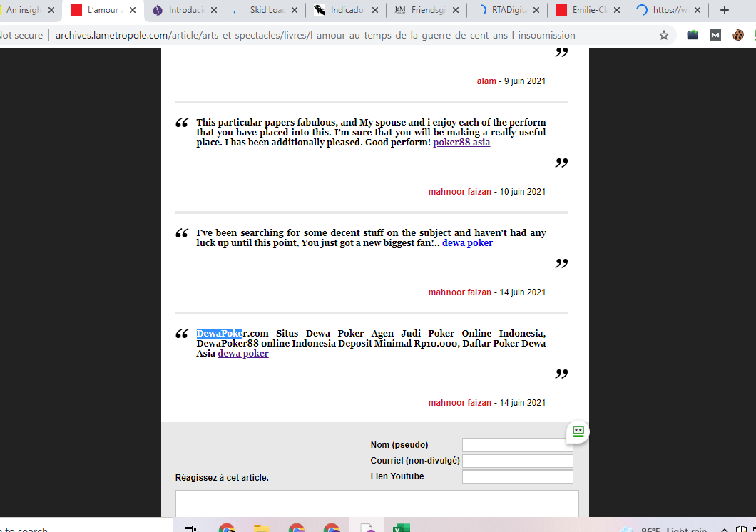Click the cookie extension icon

coord(738,35)
